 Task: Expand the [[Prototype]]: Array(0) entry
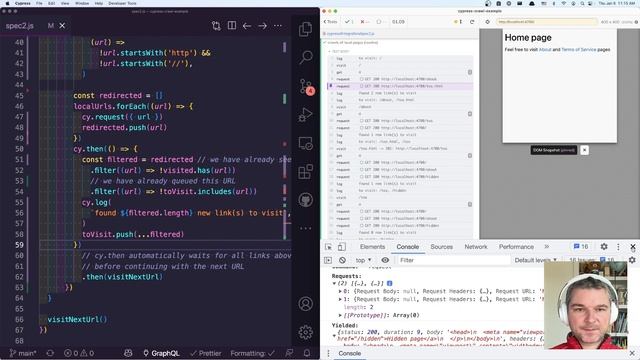pyautogui.click(x=340, y=315)
